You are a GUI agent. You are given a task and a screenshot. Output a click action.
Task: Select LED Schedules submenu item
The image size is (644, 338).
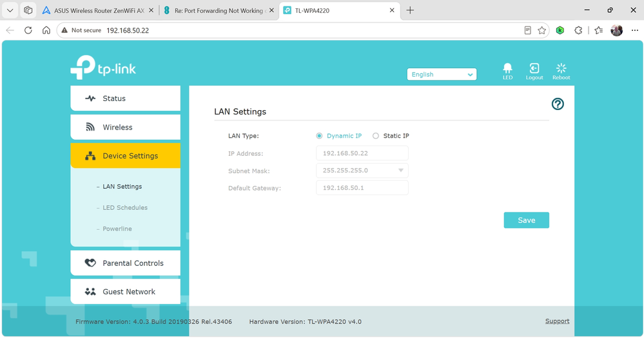125,207
